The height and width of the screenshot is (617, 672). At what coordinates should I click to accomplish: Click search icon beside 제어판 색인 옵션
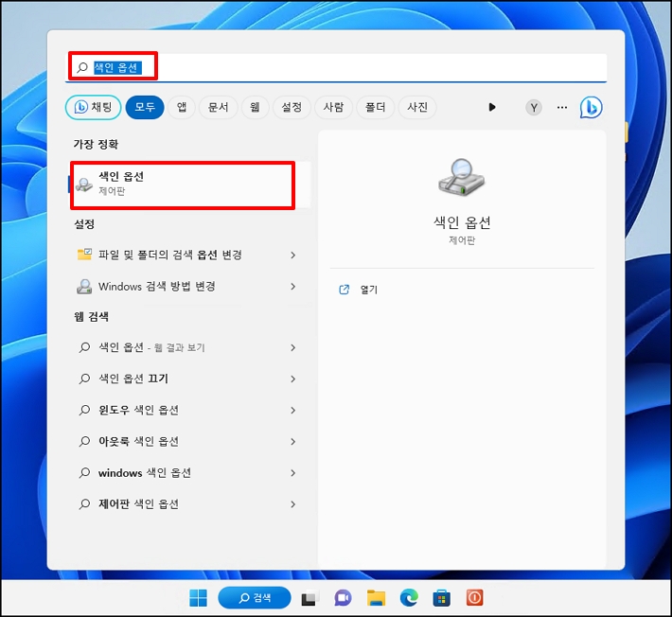point(84,504)
